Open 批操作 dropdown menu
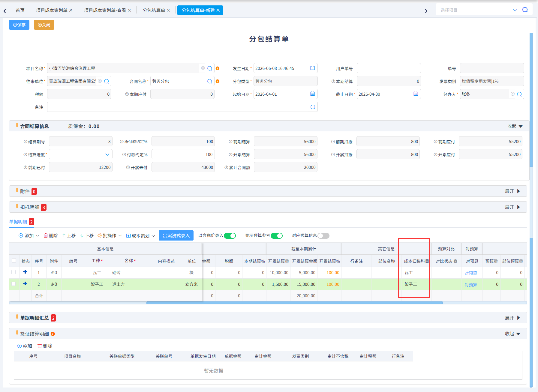 [110, 236]
